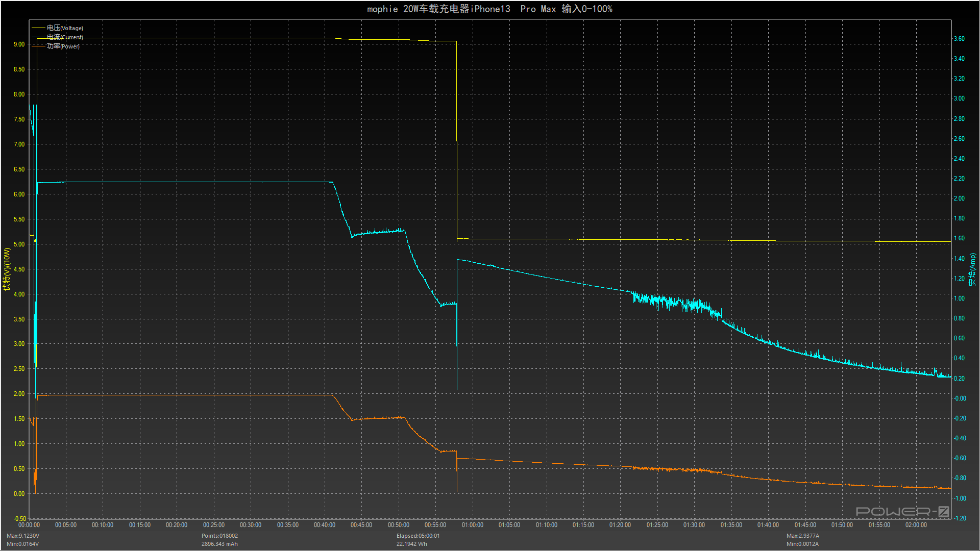Click the 0.00 voltage axis label

(x=19, y=494)
